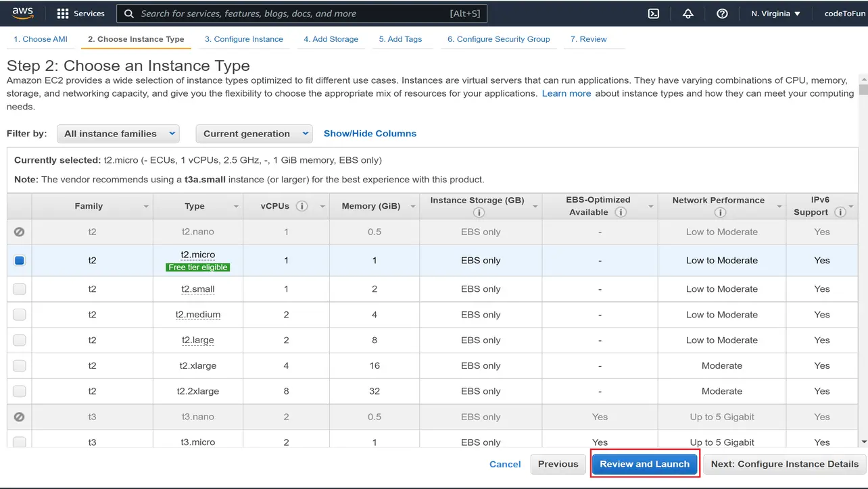Open the notifications bell icon
The image size is (868, 489).
[688, 14]
